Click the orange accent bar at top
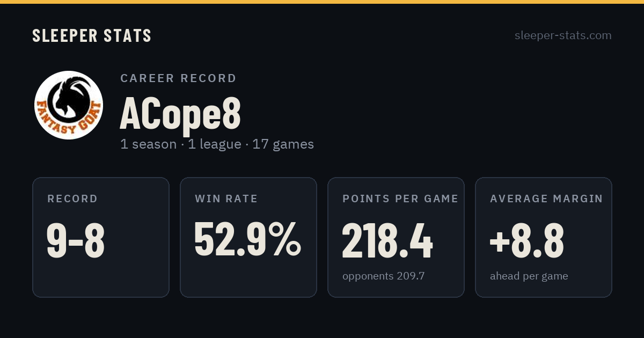644x338 pixels. (322, 2)
